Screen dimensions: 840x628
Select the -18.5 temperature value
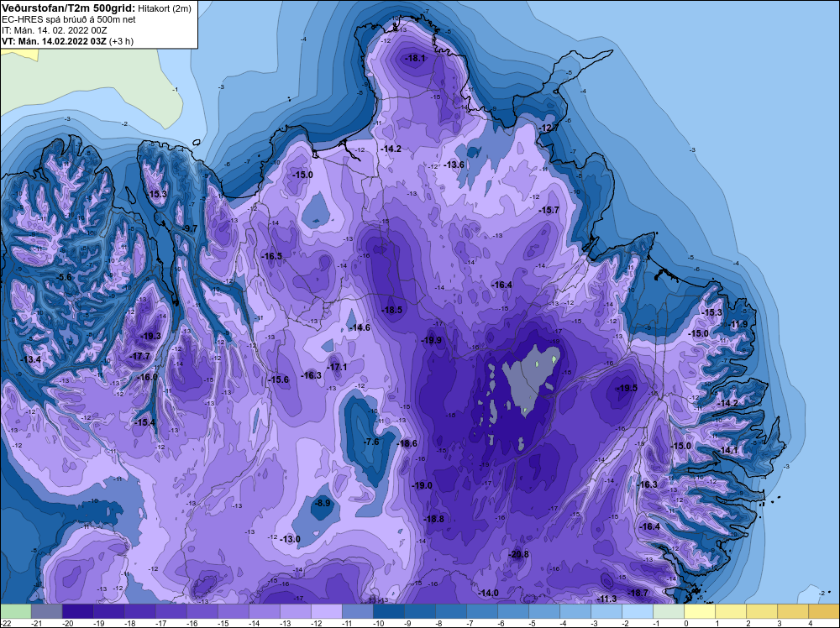click(x=391, y=310)
